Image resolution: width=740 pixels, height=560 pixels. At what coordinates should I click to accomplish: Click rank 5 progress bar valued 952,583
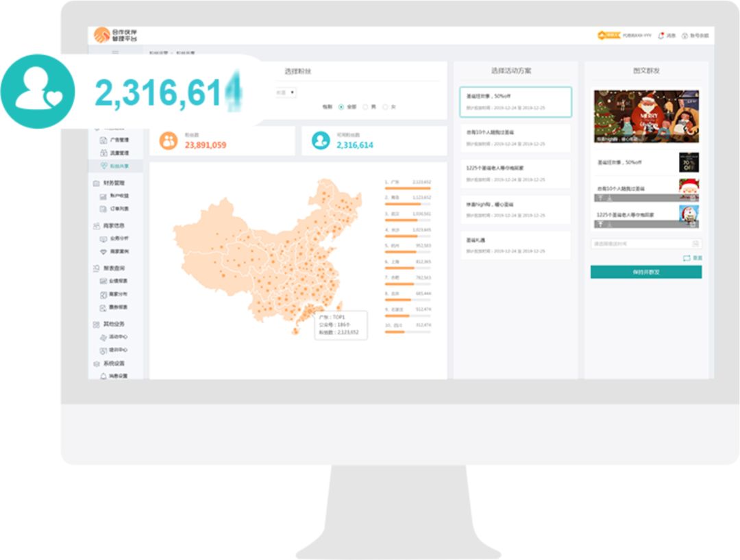pos(408,252)
